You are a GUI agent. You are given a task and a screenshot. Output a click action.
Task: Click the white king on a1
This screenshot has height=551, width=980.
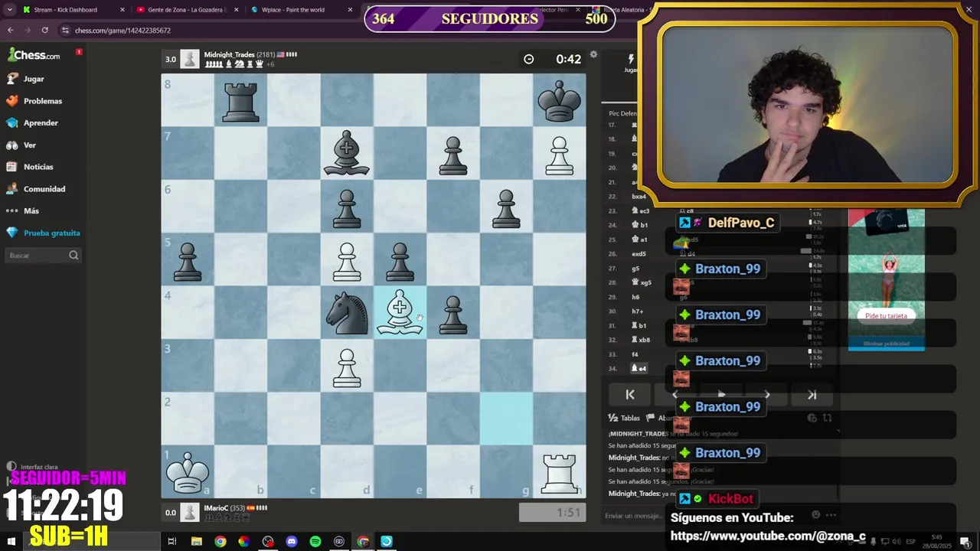pos(188,472)
